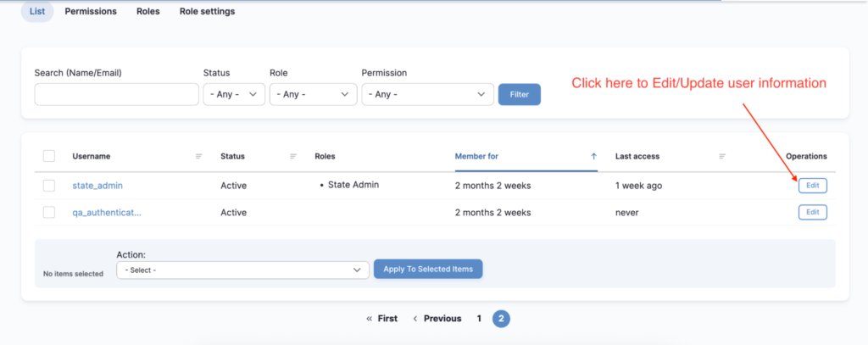Open the Status filter dropdown
This screenshot has width=868, height=345.
tap(234, 94)
